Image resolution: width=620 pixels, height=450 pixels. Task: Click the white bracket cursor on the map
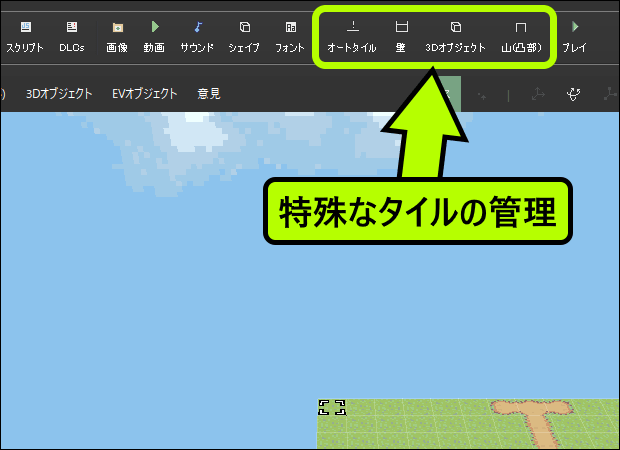[332, 407]
